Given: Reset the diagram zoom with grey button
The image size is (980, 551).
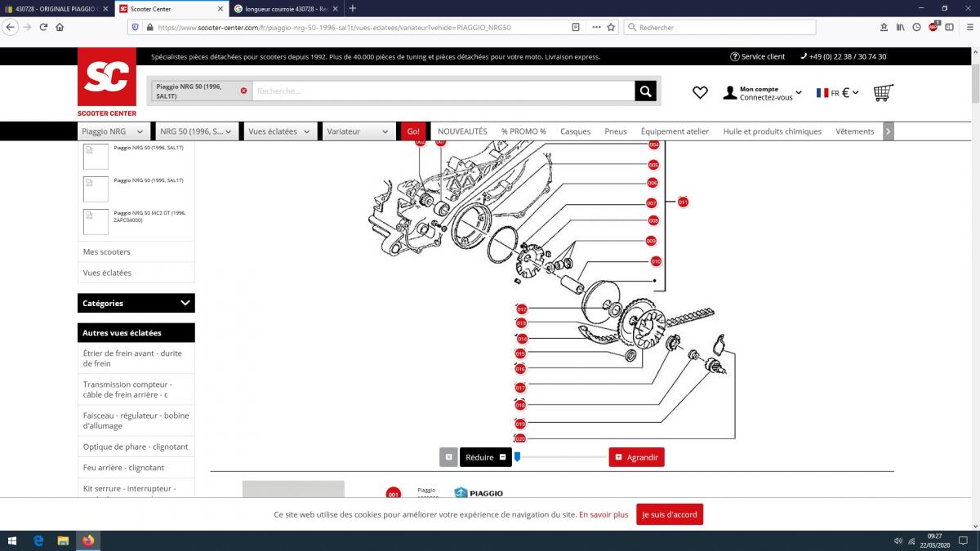Looking at the screenshot, I should (x=448, y=457).
